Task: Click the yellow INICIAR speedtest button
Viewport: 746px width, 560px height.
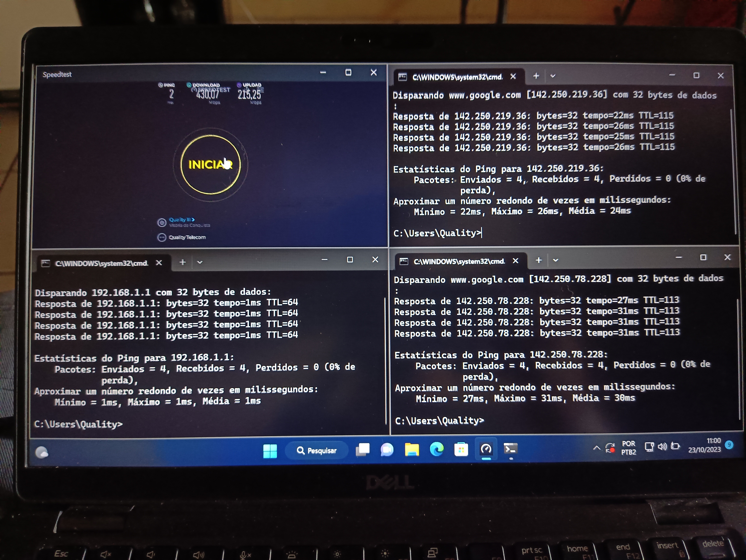Action: [x=210, y=165]
